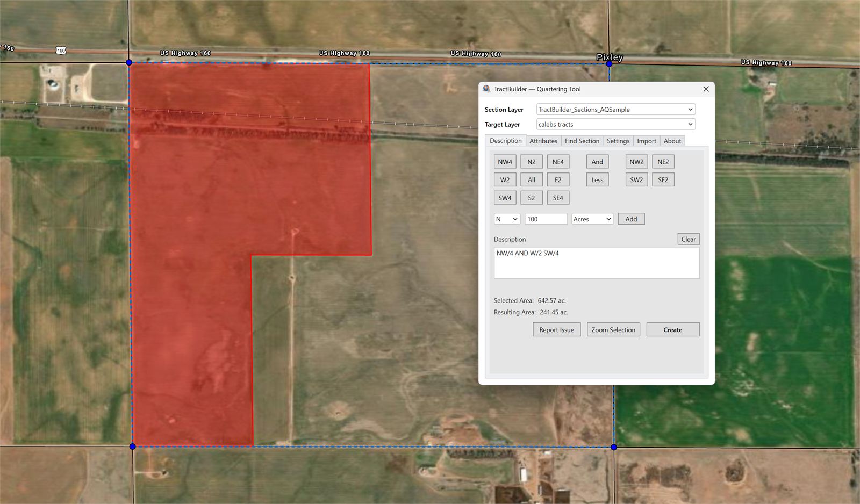Click the Less operator button
This screenshot has height=504, width=860.
tap(597, 179)
